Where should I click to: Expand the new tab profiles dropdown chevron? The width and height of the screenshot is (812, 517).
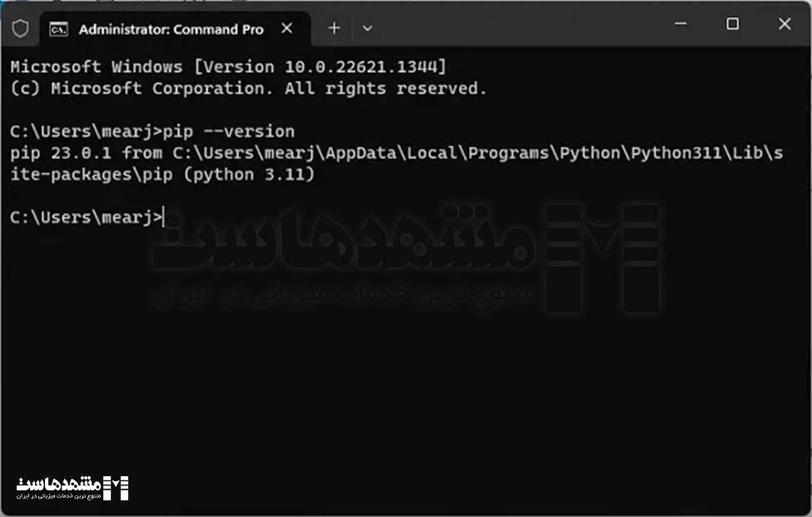click(x=367, y=28)
